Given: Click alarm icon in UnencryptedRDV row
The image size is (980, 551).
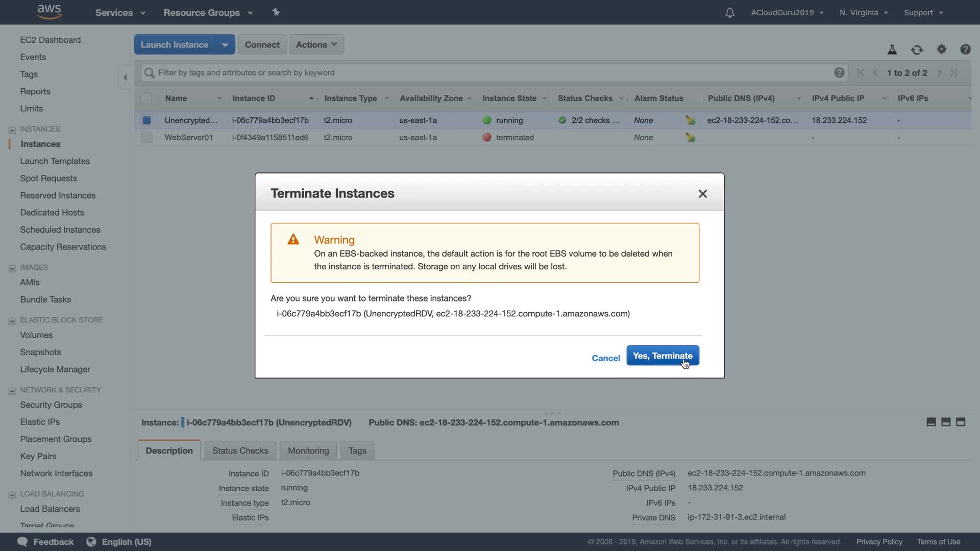Looking at the screenshot, I should (690, 120).
